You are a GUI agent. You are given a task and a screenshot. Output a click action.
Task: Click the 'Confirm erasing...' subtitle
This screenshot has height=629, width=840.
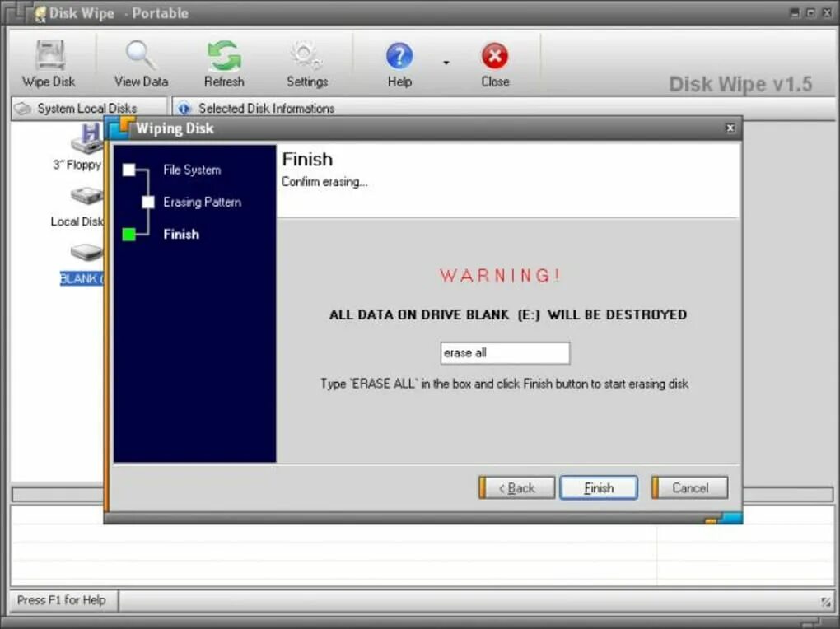[x=324, y=182]
